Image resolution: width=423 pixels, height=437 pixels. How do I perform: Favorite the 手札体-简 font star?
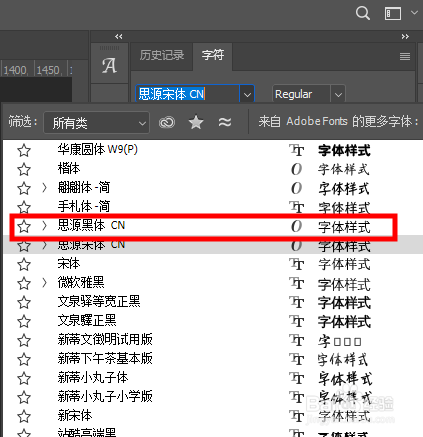(24, 207)
